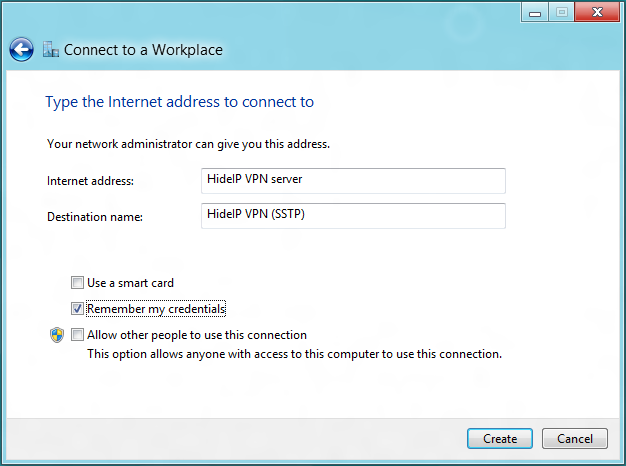Click Create to make the VPN connection
Image resolution: width=626 pixels, height=466 pixels.
point(500,439)
